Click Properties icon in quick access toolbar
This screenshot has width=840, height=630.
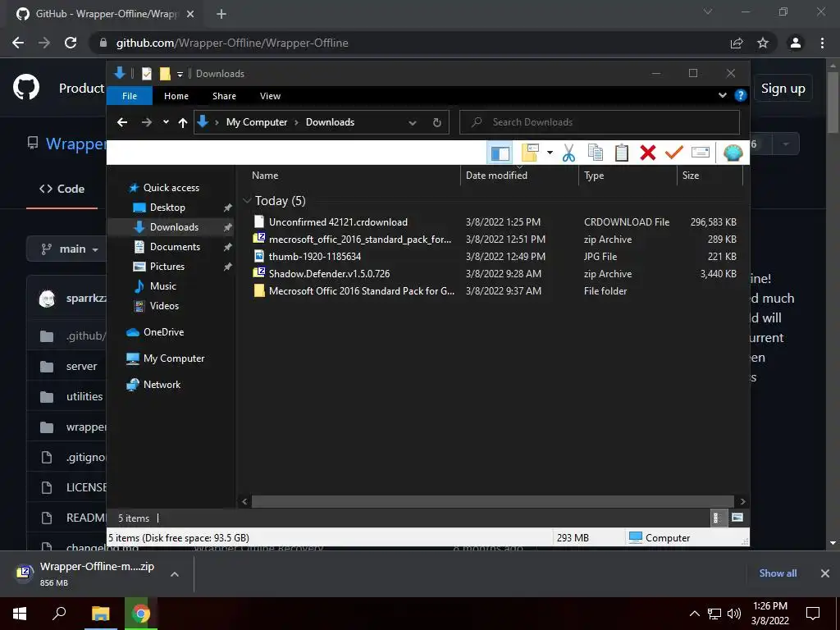point(146,73)
